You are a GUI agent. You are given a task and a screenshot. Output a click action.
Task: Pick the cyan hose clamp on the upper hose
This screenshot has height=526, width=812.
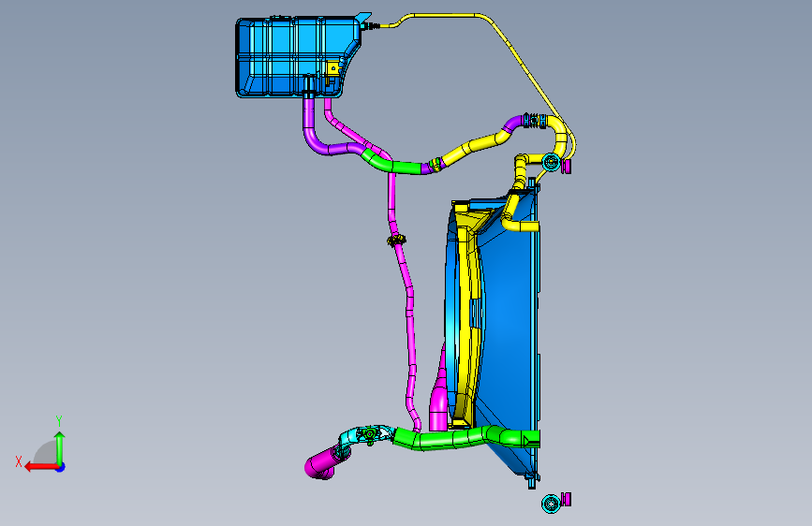535,121
